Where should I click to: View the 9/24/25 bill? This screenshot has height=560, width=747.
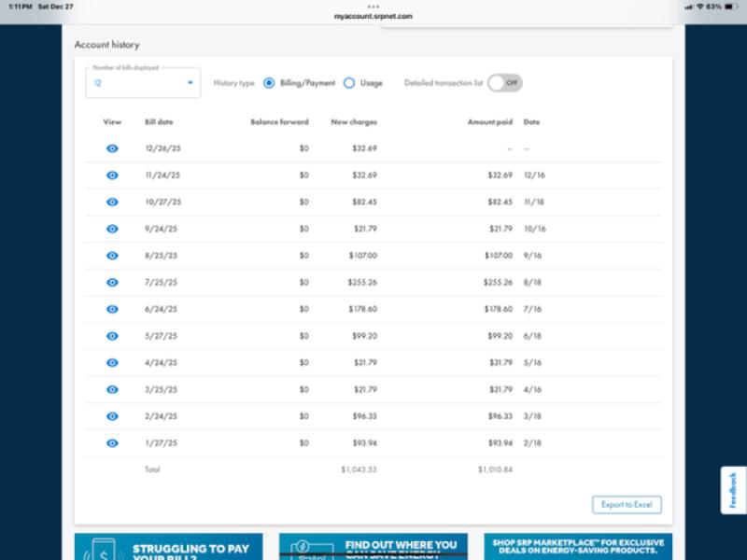[113, 228]
